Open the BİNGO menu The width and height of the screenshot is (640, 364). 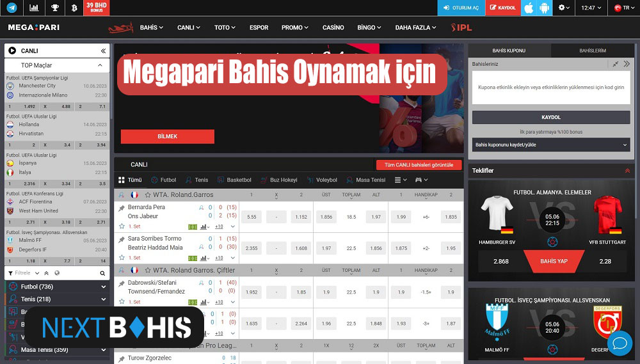point(369,28)
